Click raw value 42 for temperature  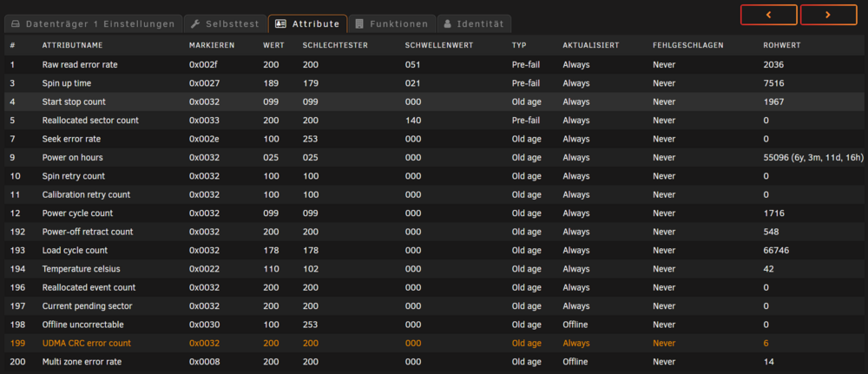(768, 269)
